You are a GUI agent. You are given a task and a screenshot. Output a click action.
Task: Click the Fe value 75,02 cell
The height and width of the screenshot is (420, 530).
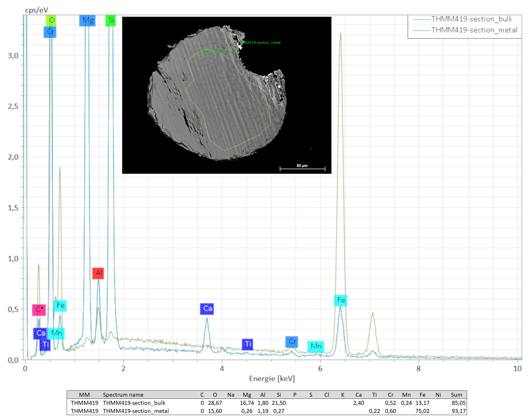click(x=422, y=411)
